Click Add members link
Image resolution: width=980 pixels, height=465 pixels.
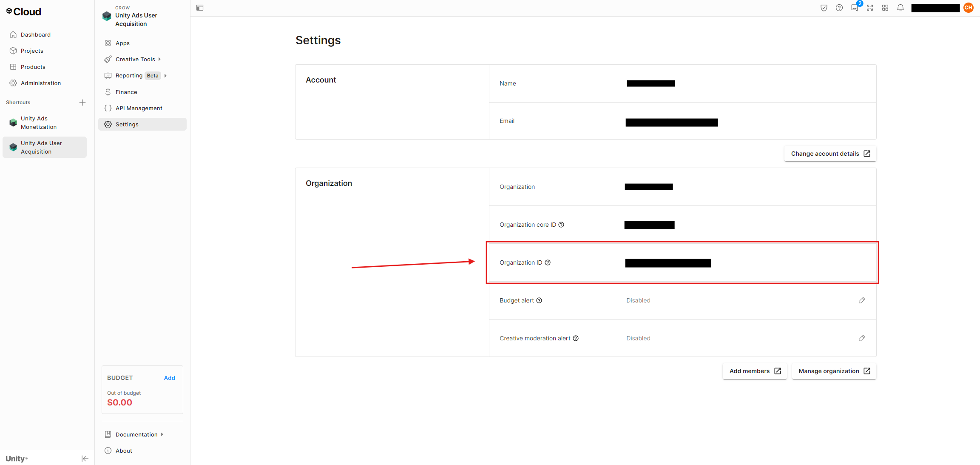tap(754, 371)
